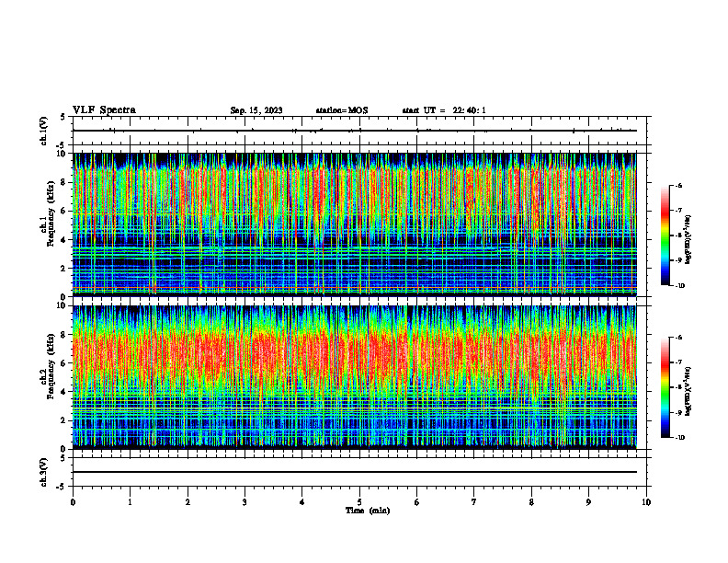
Task: Click the 'station=MOS' label
Action: click(x=342, y=110)
